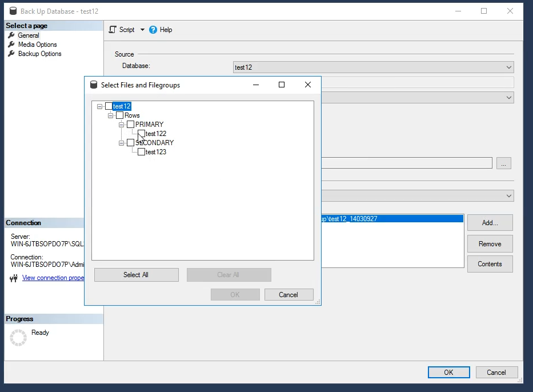This screenshot has width=533, height=392.
Task: Click the Add... button
Action: pyautogui.click(x=490, y=223)
